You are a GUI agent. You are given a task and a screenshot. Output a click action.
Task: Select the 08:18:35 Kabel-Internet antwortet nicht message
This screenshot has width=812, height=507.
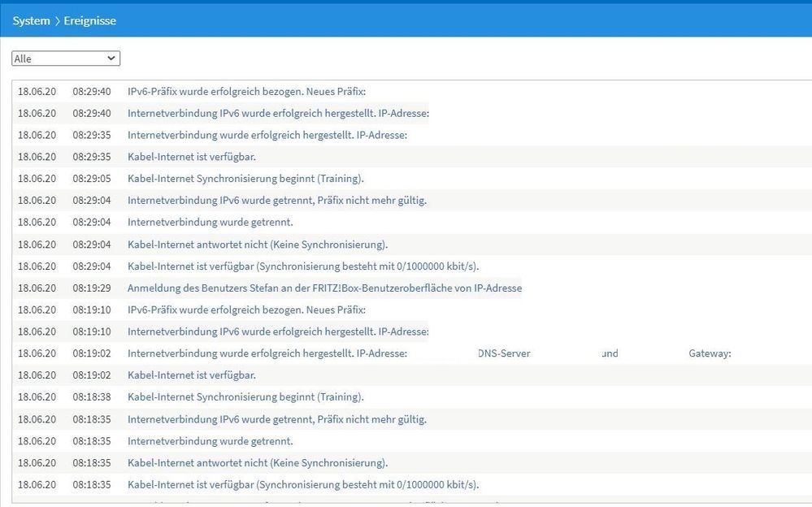(258, 463)
